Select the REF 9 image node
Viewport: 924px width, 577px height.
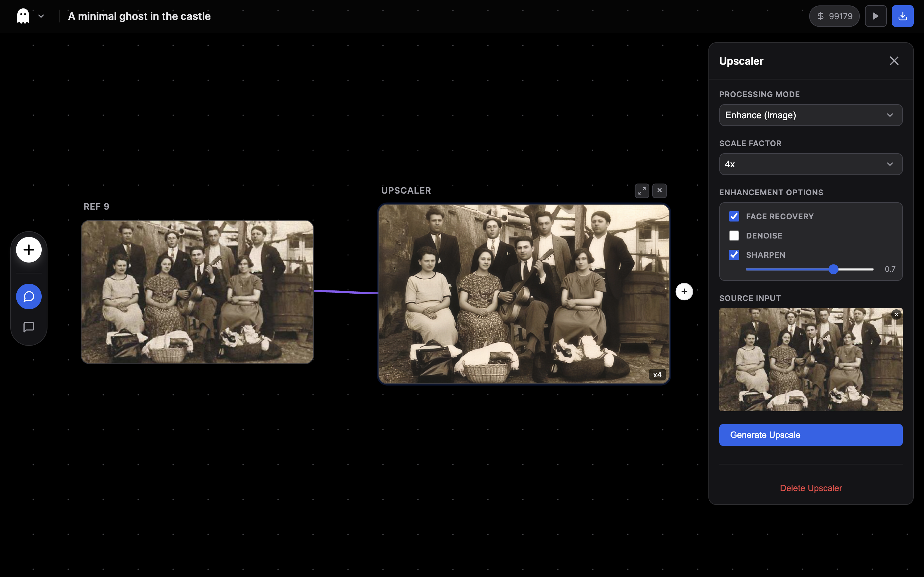click(x=197, y=292)
